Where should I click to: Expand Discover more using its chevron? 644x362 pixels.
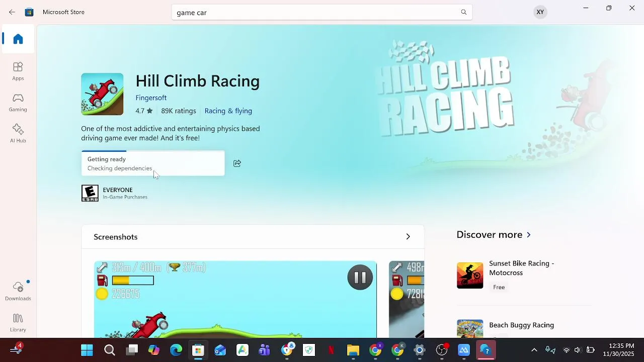528,235
